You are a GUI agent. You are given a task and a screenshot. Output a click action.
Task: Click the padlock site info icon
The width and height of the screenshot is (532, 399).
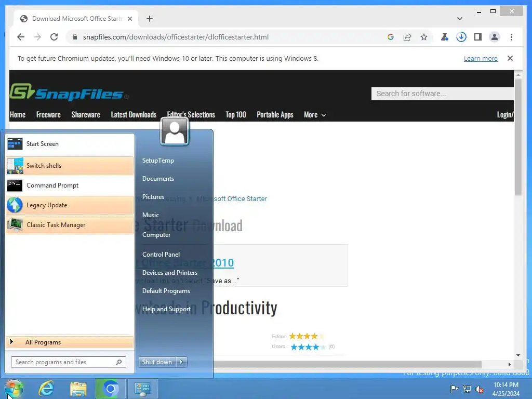pyautogui.click(x=75, y=37)
